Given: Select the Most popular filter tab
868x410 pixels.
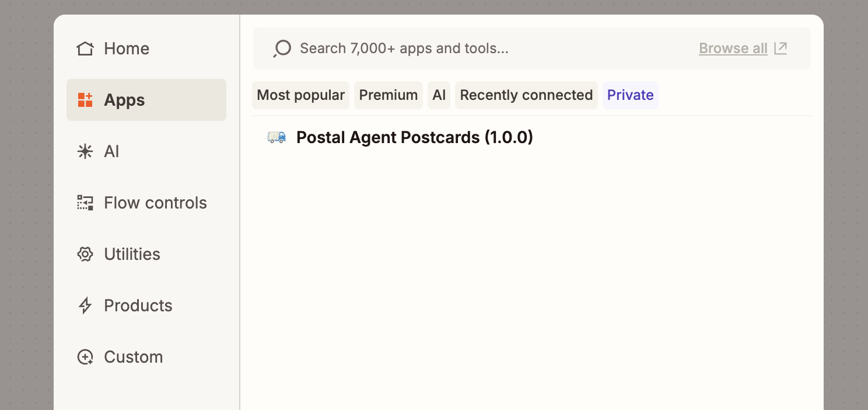Looking at the screenshot, I should click(300, 95).
